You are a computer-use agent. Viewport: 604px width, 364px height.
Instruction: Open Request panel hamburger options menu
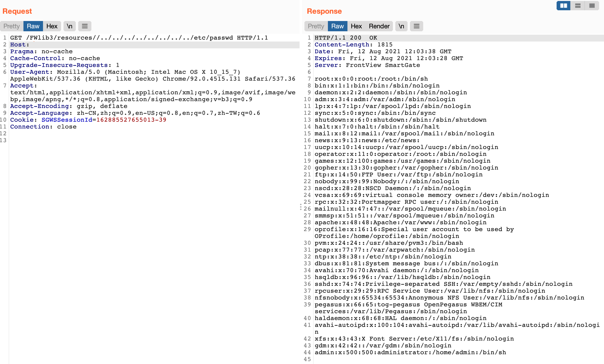click(x=85, y=26)
